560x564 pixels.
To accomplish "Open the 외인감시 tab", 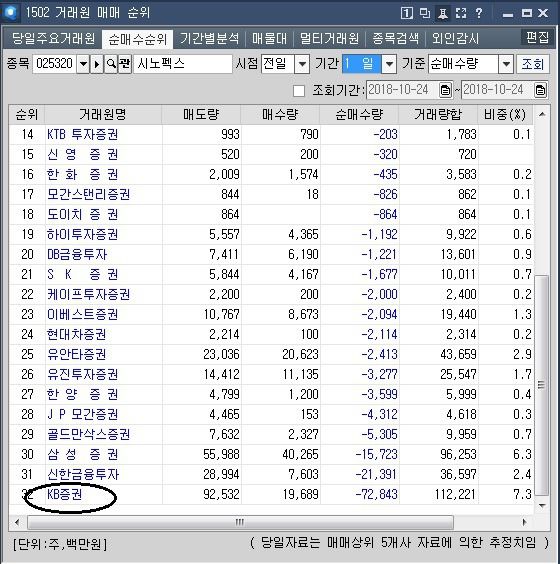I will click(x=455, y=38).
